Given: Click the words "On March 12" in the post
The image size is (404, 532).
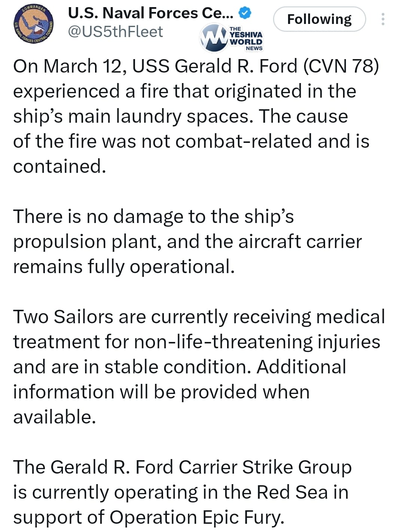Looking at the screenshot, I should 71,66.
